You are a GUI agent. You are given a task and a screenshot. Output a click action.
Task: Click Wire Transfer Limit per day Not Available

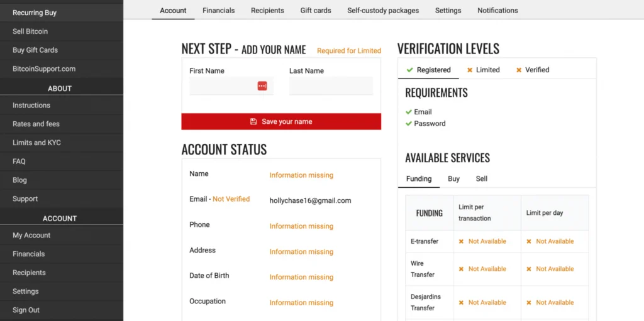tap(550, 269)
